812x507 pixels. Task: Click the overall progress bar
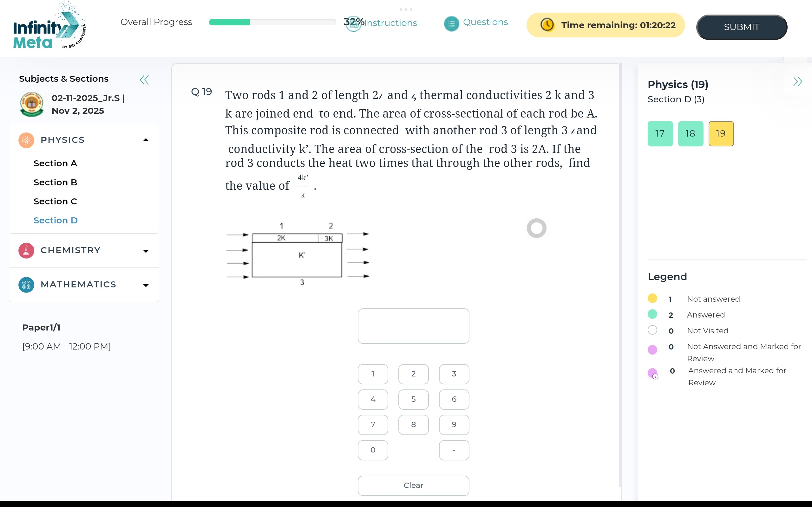272,22
